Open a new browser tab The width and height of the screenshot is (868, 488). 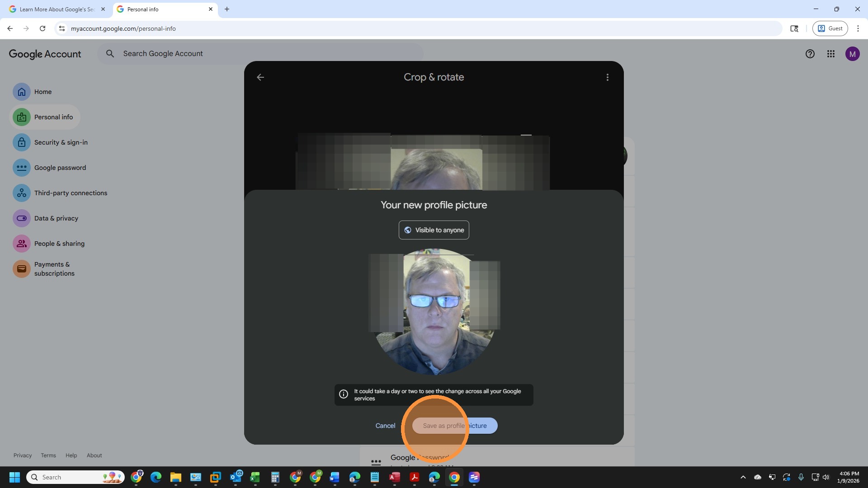click(x=227, y=9)
